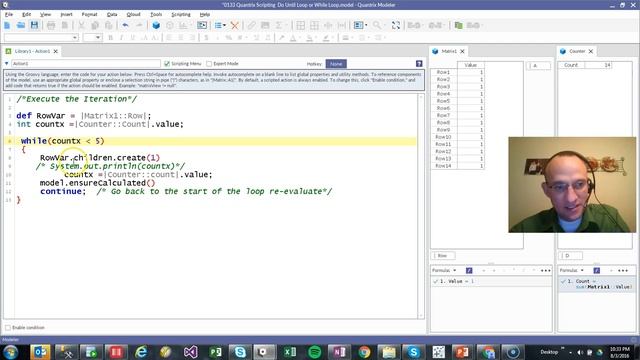Switch to the Matrix1 tab

[x=449, y=51]
